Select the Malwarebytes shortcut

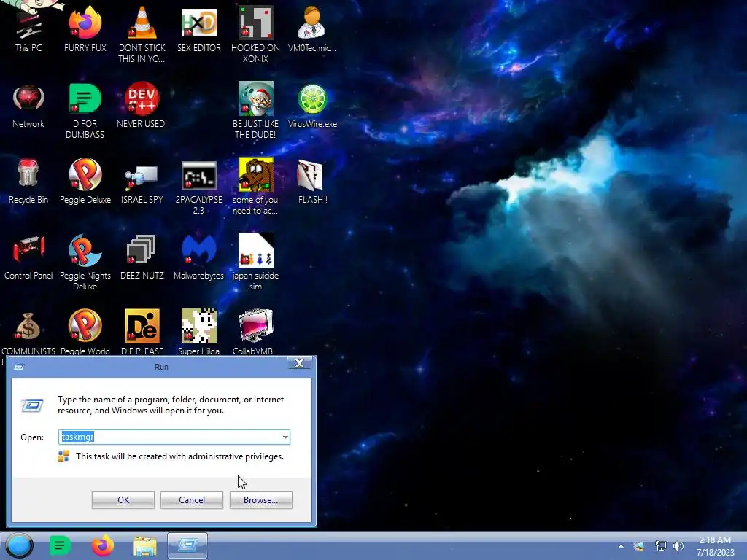tap(198, 257)
